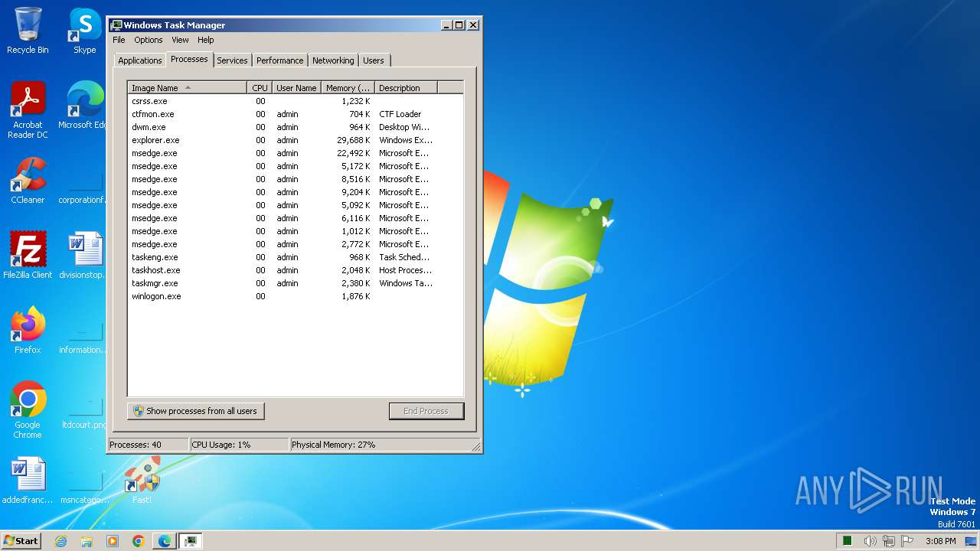Select the FileZilla Client desktop icon
980x551 pixels.
click(28, 256)
